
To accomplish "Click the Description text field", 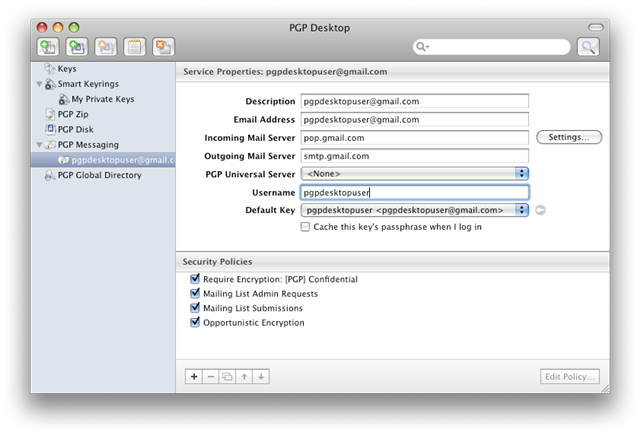I will (x=415, y=101).
